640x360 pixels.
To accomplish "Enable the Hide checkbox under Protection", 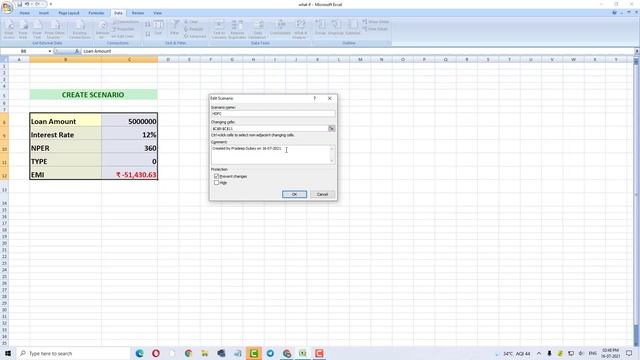I will click(x=216, y=183).
